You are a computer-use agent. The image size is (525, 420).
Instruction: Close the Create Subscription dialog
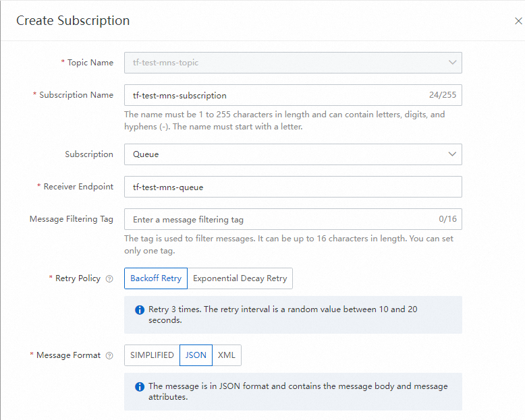pos(518,21)
